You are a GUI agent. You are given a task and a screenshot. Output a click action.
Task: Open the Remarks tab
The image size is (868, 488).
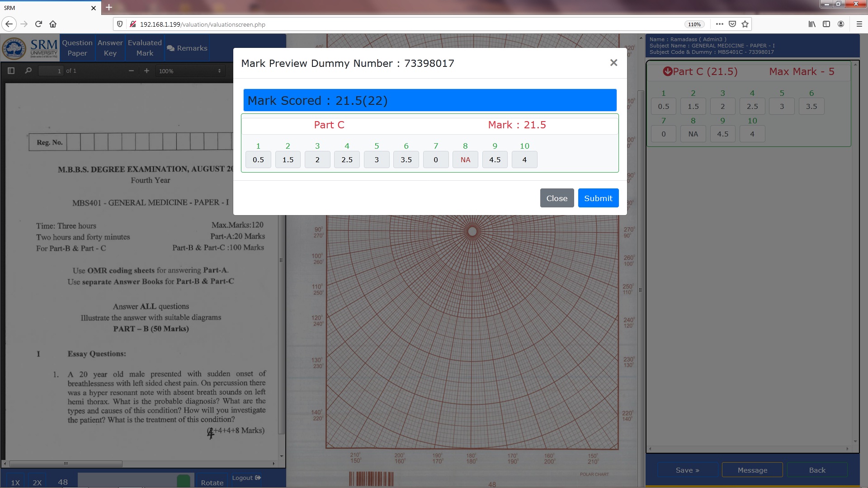click(x=187, y=48)
